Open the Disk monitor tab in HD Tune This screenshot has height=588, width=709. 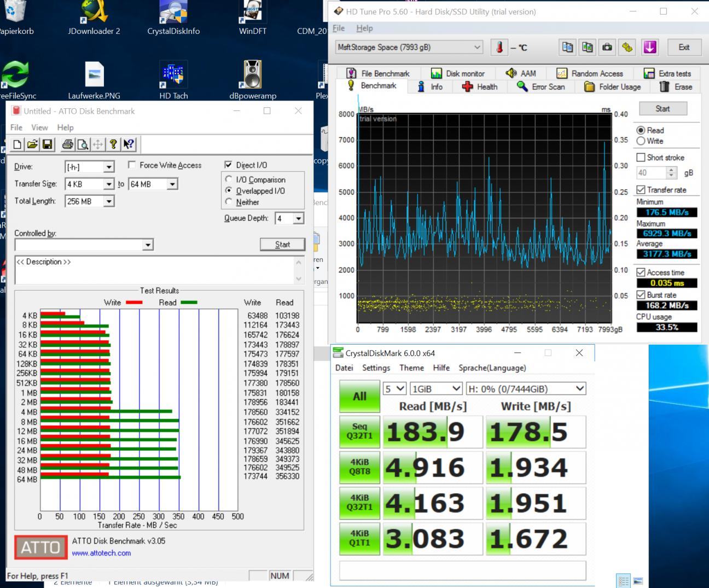coord(458,73)
